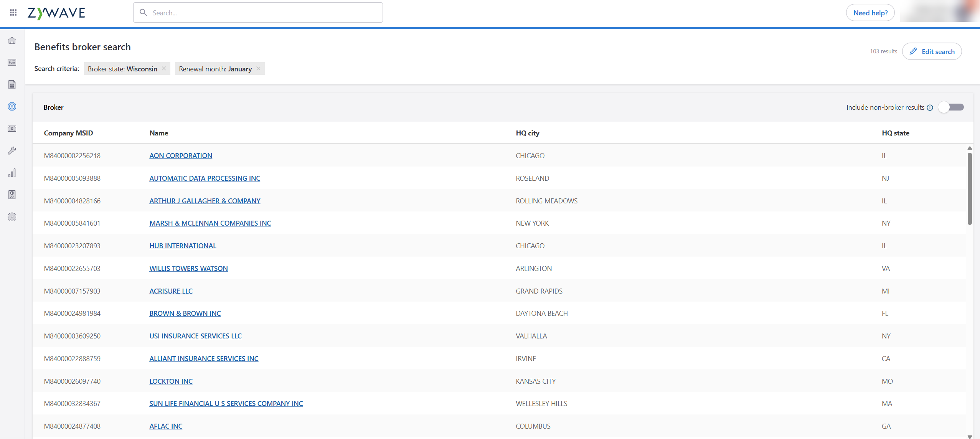
Task: Open the WILLIS TOWERS WATSON link
Action: 188,269
